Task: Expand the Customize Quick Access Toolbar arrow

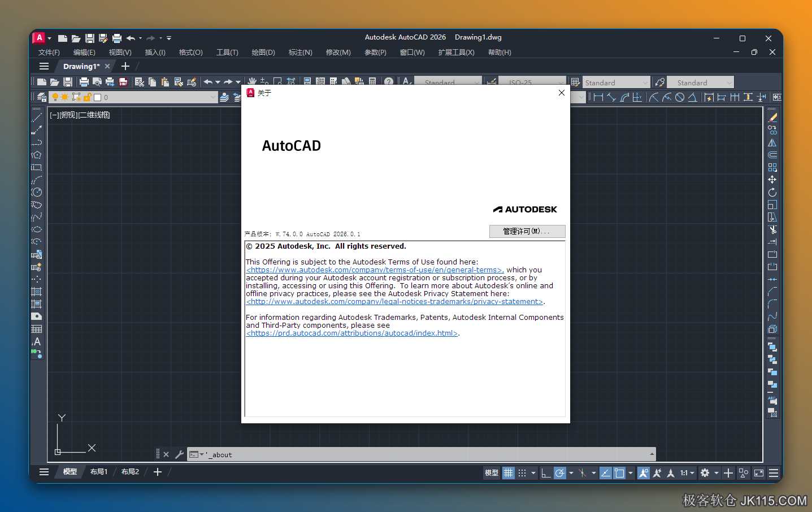Action: [x=169, y=38]
